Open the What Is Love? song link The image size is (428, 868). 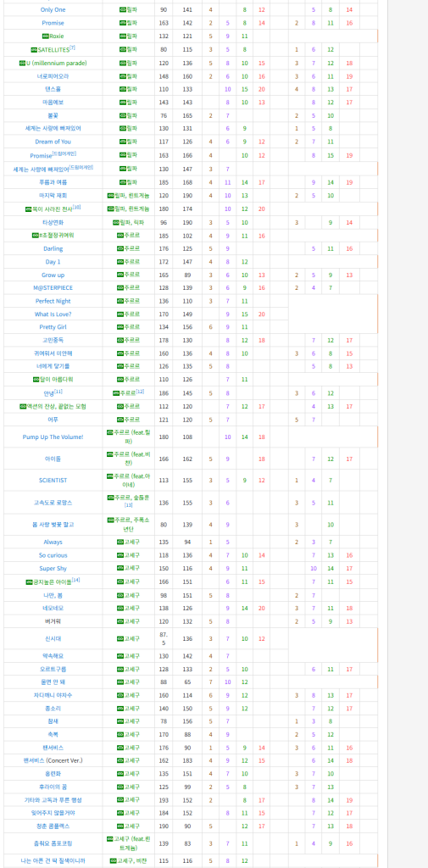point(53,314)
